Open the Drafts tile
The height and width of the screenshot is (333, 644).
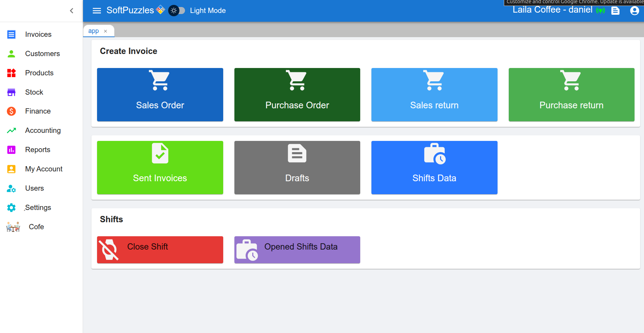pos(297,168)
